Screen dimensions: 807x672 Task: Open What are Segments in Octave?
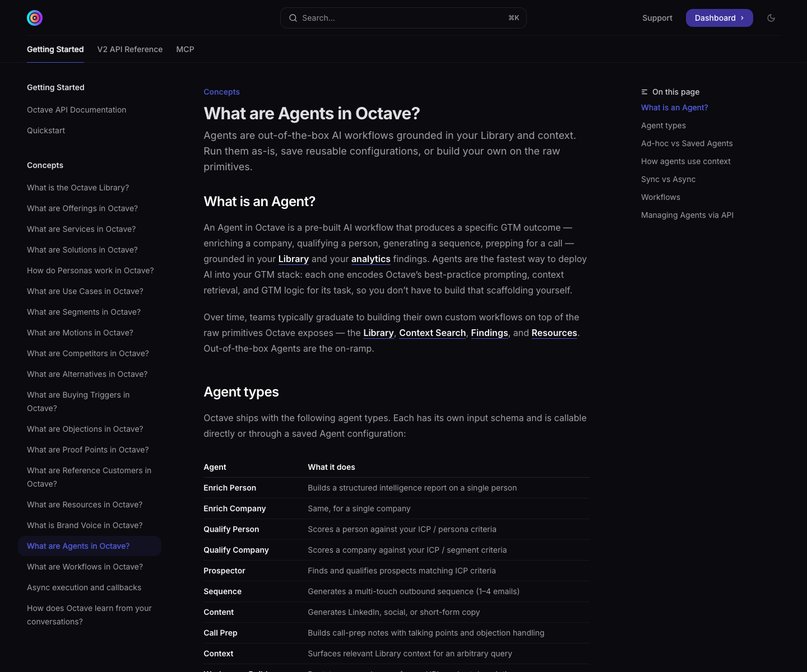[x=84, y=312]
